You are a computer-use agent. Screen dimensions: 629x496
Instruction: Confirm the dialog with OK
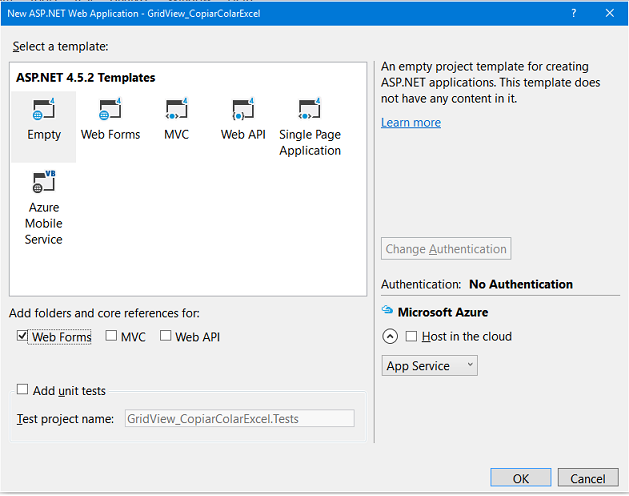click(521, 478)
